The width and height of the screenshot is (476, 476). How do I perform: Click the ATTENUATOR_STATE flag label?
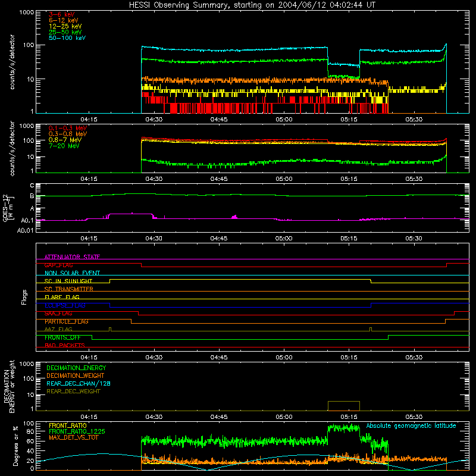pyautogui.click(x=72, y=257)
